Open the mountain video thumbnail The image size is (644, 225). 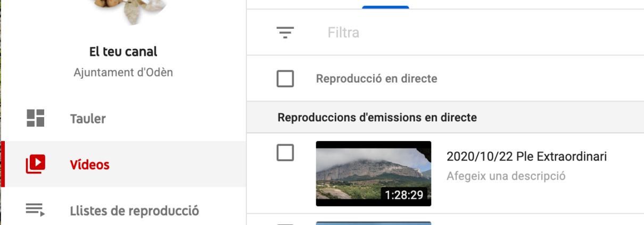(x=374, y=173)
